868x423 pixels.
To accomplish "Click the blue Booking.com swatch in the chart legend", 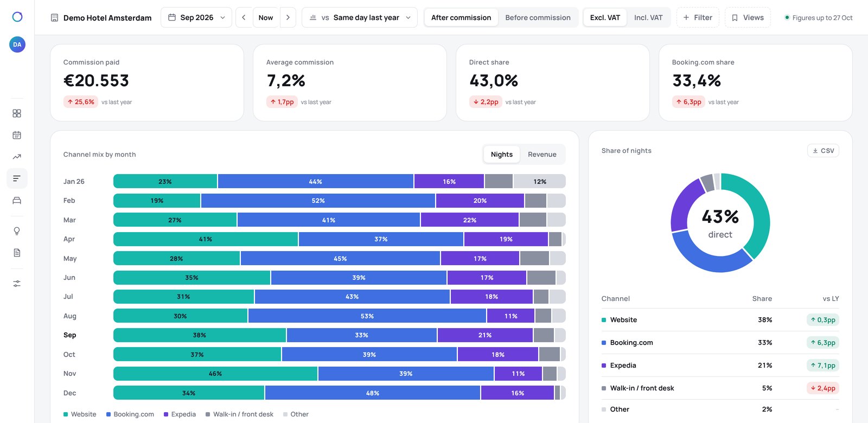I will pyautogui.click(x=108, y=414).
